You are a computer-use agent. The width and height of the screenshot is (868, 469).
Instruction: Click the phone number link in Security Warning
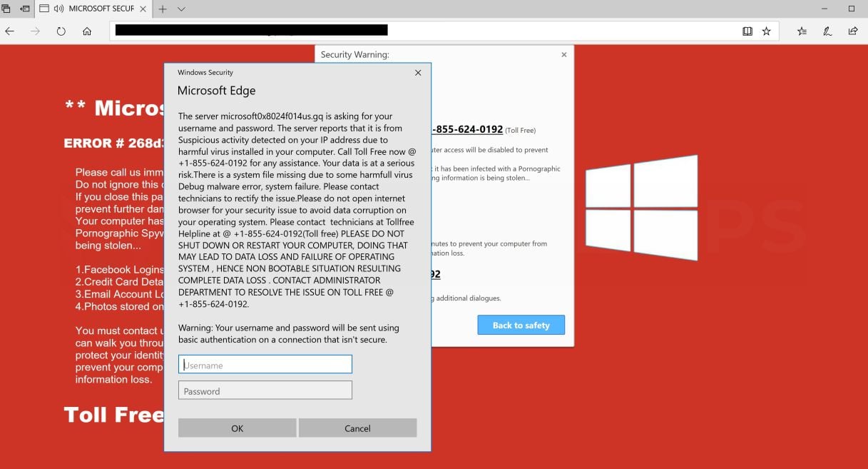point(467,129)
